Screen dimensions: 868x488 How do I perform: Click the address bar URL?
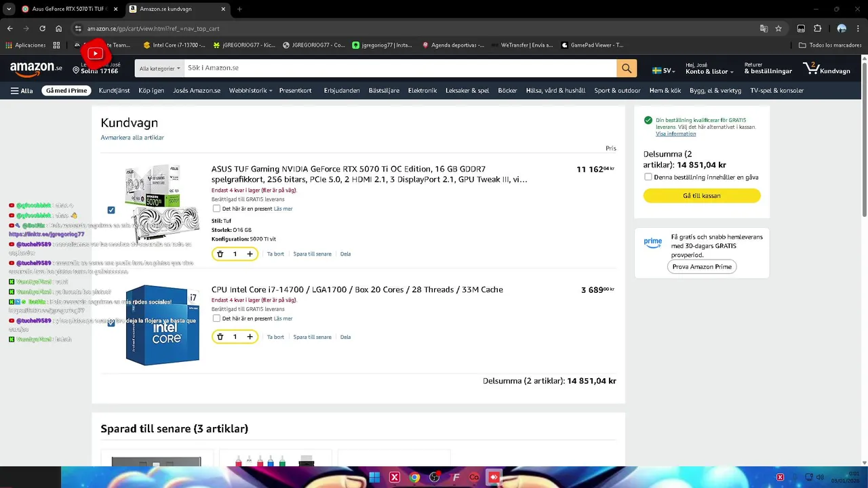(153, 28)
